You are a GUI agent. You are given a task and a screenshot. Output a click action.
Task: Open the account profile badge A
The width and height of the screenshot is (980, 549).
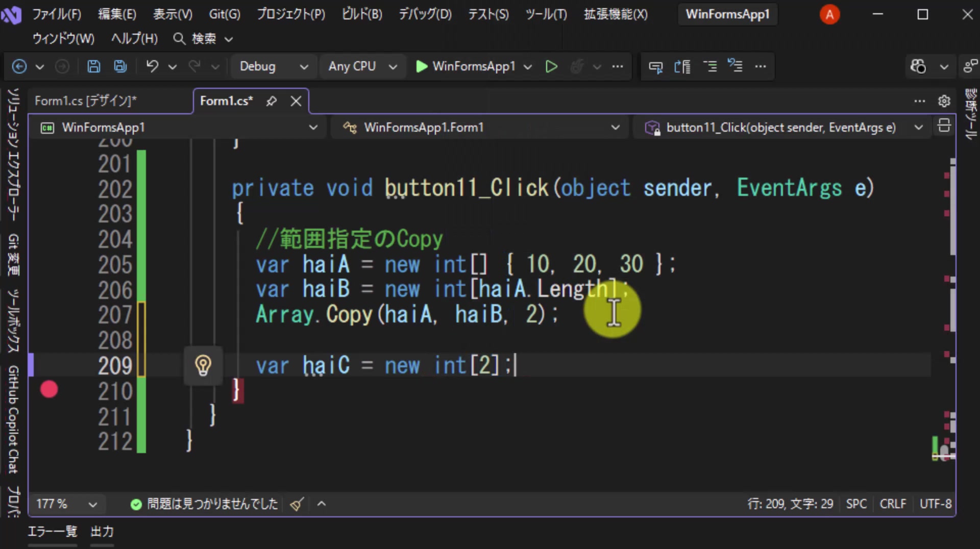(829, 14)
